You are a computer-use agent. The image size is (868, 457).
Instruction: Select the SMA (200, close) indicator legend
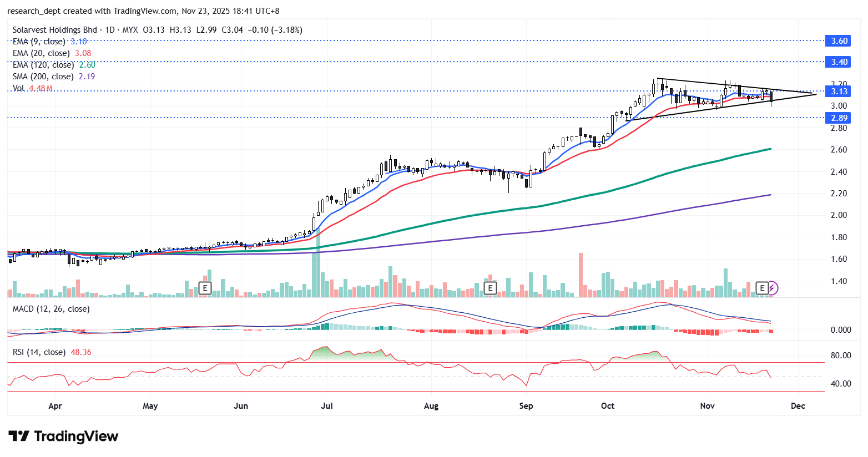[43, 77]
